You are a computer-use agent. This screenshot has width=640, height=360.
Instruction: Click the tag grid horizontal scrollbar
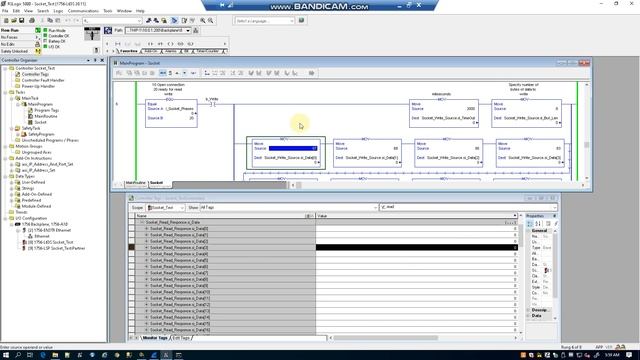pos(386,338)
